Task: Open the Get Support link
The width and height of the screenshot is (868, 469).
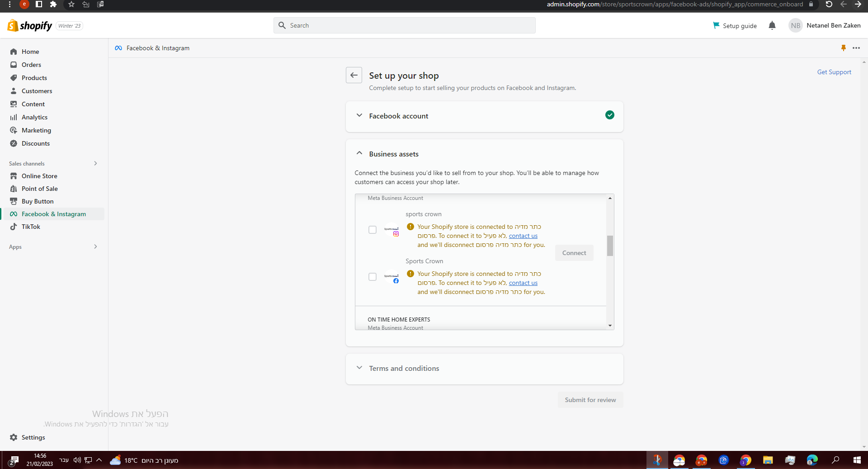Action: (834, 72)
